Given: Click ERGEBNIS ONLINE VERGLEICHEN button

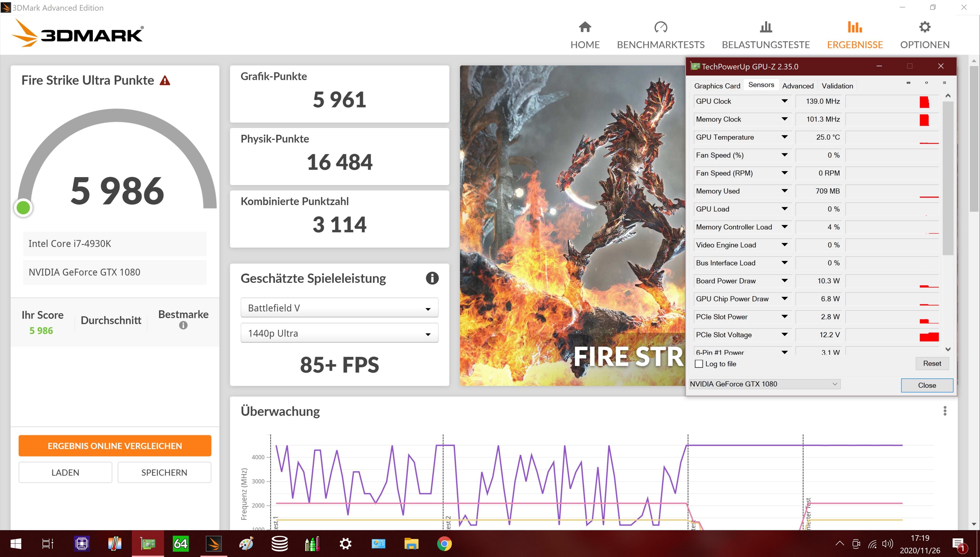Looking at the screenshot, I should 115,446.
